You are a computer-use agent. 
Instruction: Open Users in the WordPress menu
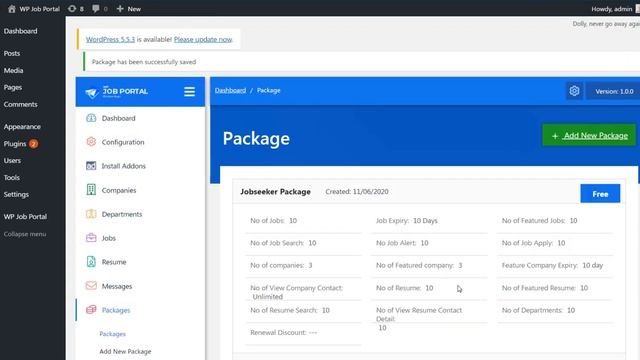click(12, 161)
